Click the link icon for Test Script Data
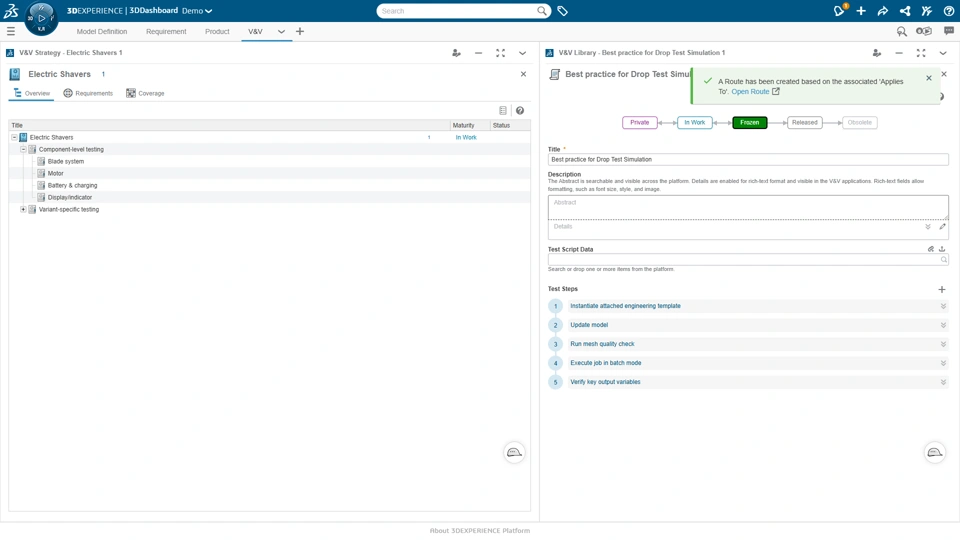This screenshot has width=960, height=540. click(931, 249)
